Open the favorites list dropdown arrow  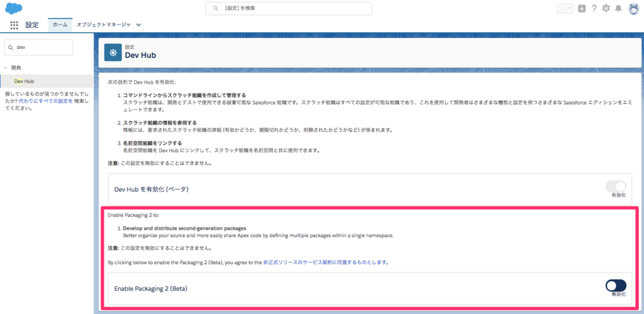(569, 9)
